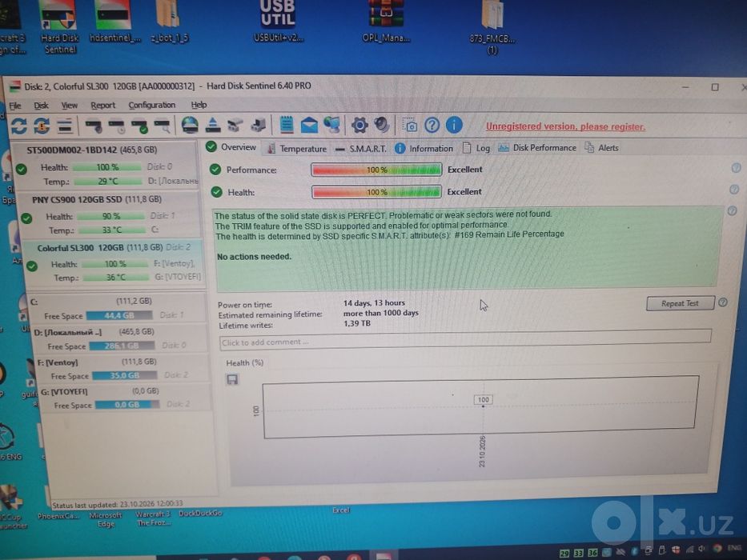Select the hdsentinel_... desktop icon
Viewport: 747px width, 560px height.
point(114,22)
